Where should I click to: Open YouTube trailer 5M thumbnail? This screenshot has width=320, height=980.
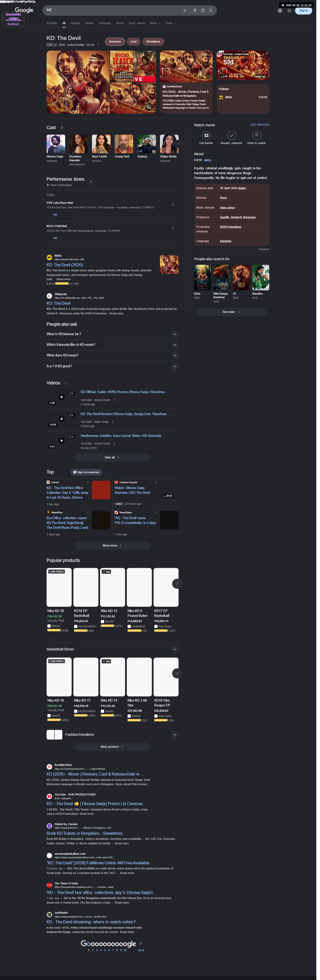click(x=243, y=65)
